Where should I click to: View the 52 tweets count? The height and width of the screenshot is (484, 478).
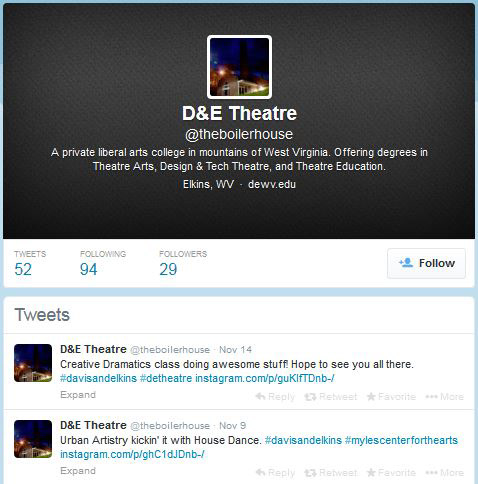click(23, 269)
